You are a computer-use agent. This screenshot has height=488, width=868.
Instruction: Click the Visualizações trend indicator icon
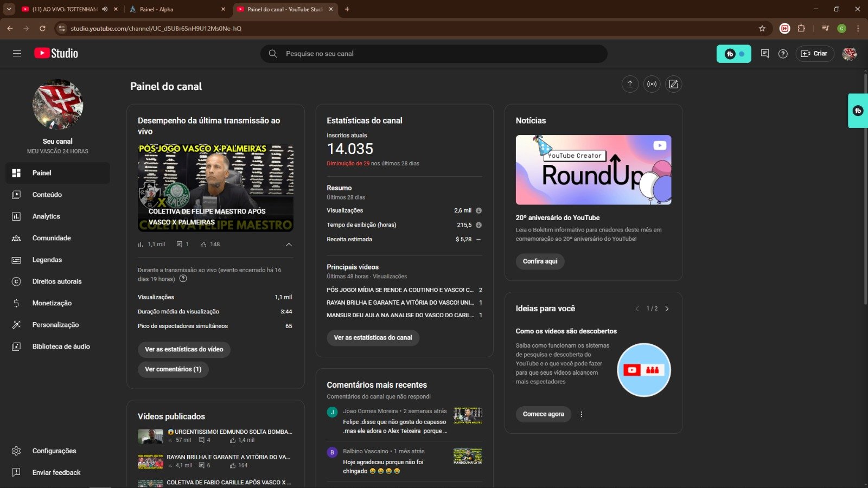click(x=478, y=210)
